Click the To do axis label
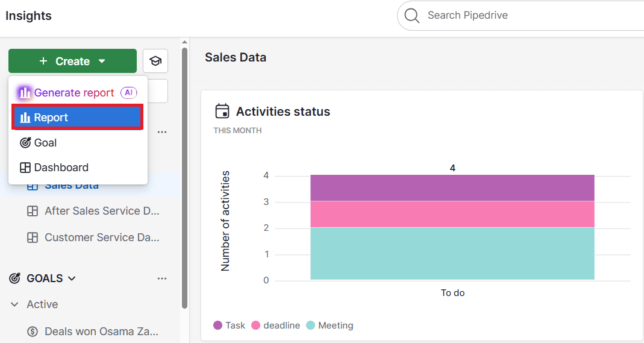The image size is (644, 343). 452,293
